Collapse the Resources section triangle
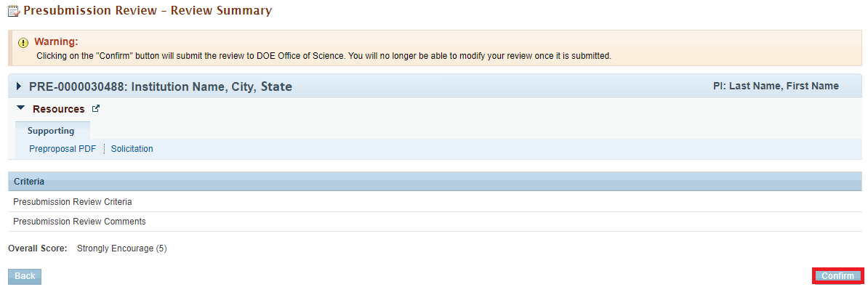 click(20, 108)
